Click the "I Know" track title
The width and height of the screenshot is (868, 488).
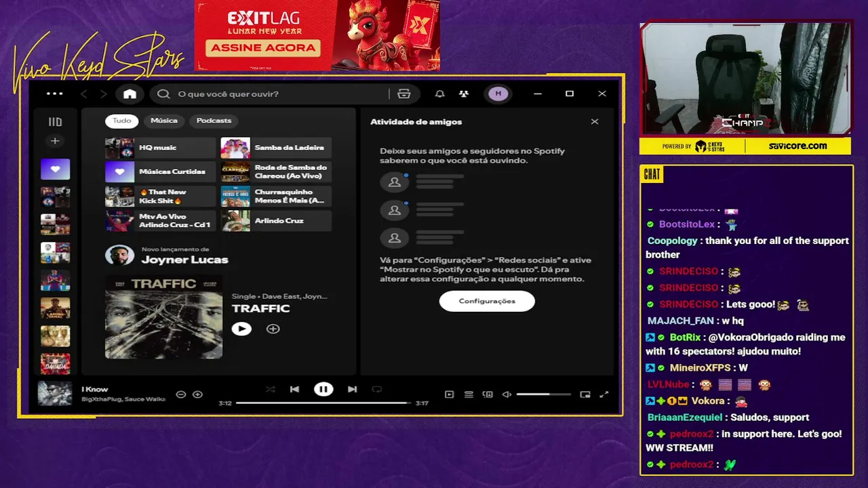tap(95, 389)
